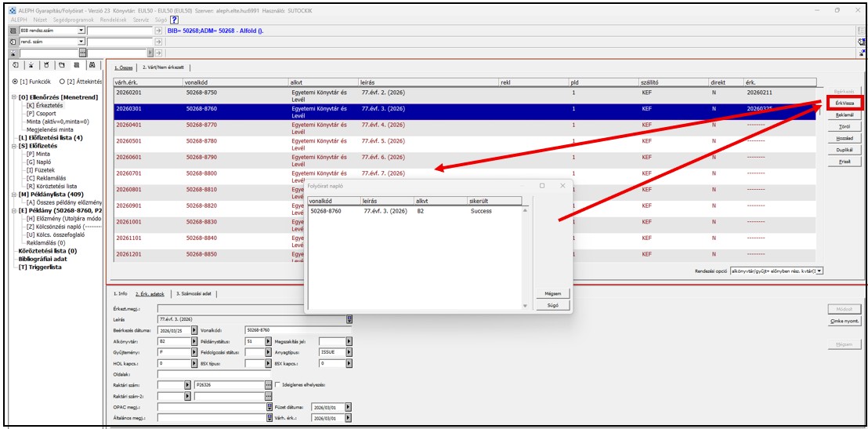The width and height of the screenshot is (868, 429).
Task: Open the BIB rendsz.szám dropdown
Action: click(x=81, y=31)
